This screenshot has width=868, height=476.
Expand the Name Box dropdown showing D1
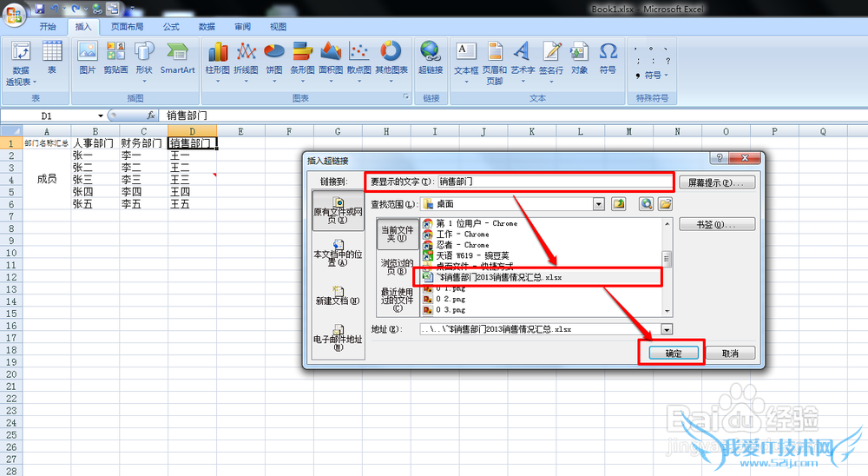pyautogui.click(x=101, y=116)
